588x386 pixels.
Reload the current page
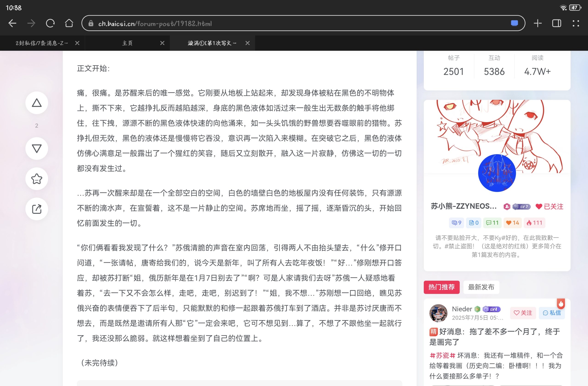click(50, 23)
